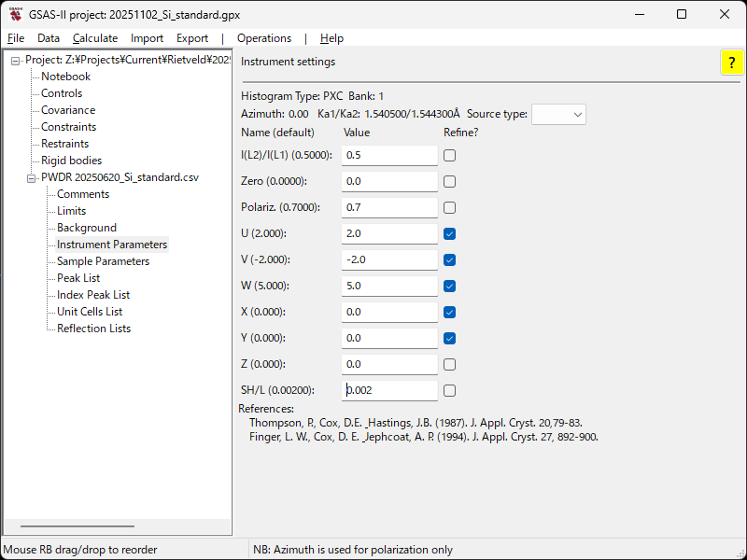Open the Import menu
The height and width of the screenshot is (560, 747).
(147, 38)
